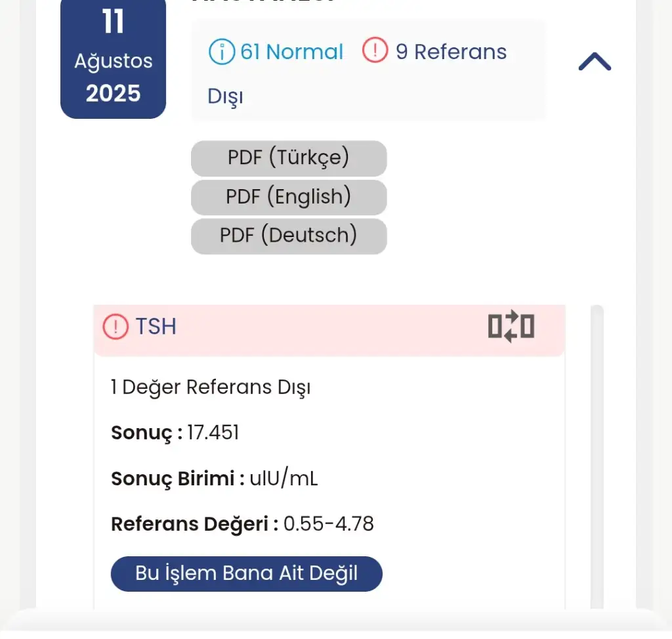
Task: Click the Referans Değeri 0.55-4.78 line
Action: [242, 524]
